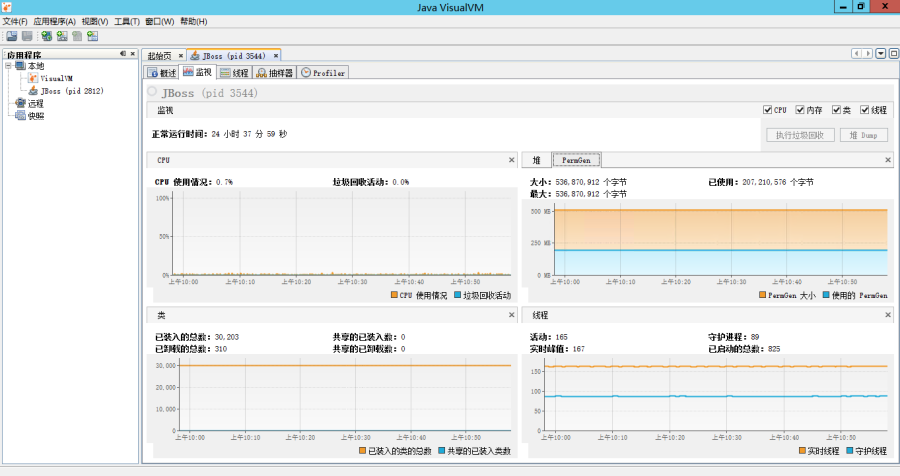Click the blue 垃圾回收活动 legend swatch

[x=457, y=295]
